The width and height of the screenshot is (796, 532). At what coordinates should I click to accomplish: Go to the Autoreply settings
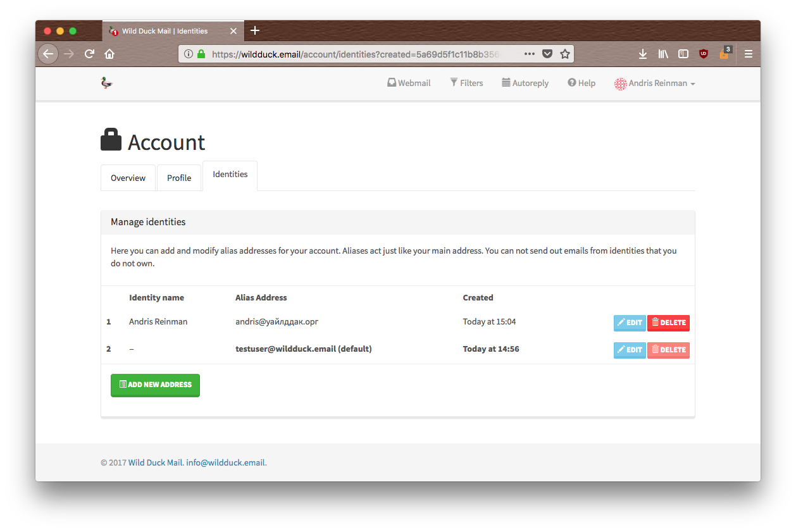click(525, 83)
